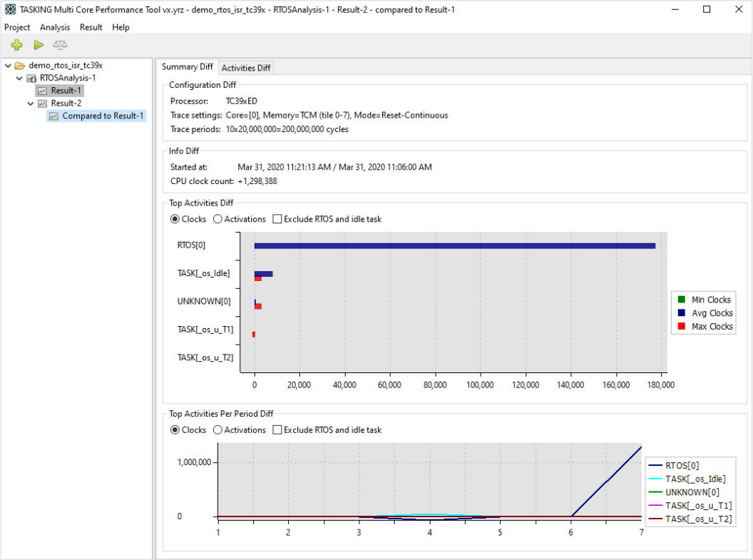
Task: Select Clocks radio in Per Period Diff
Action: [175, 430]
